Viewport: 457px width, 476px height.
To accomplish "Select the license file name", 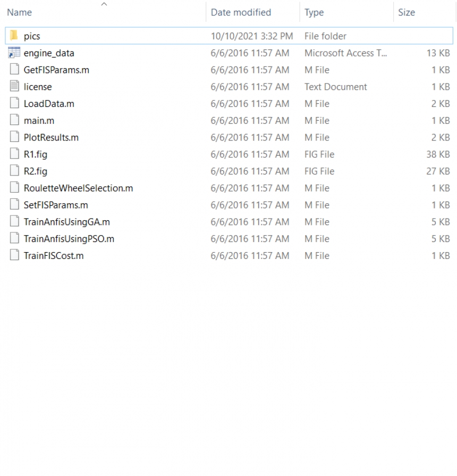I will [x=38, y=87].
